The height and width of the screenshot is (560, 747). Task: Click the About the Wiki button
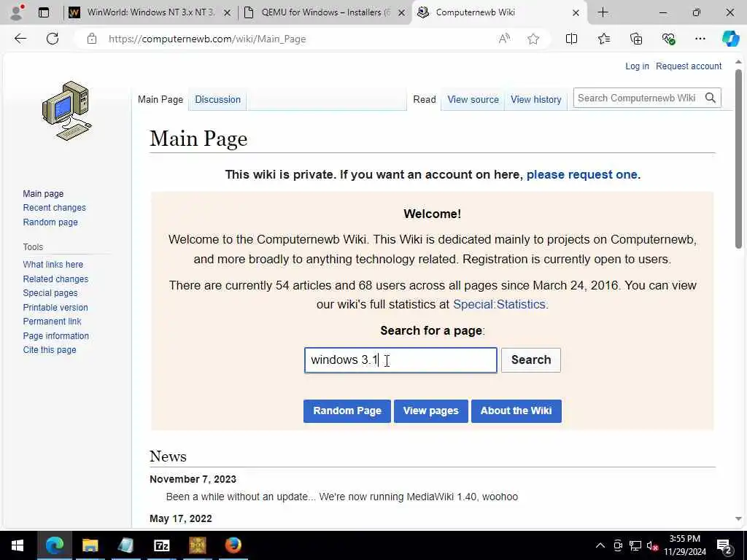516,411
